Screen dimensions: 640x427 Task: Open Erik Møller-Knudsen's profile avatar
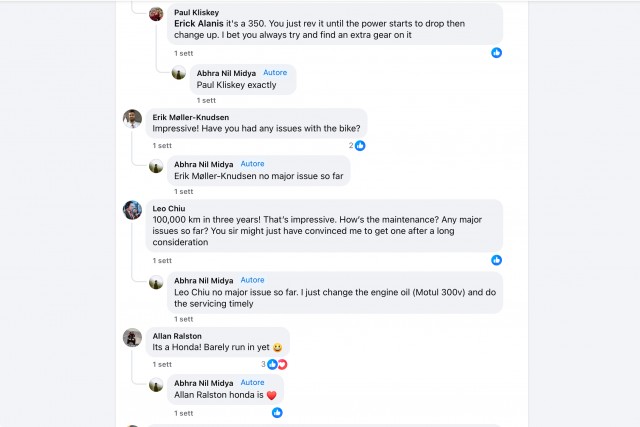point(132,119)
